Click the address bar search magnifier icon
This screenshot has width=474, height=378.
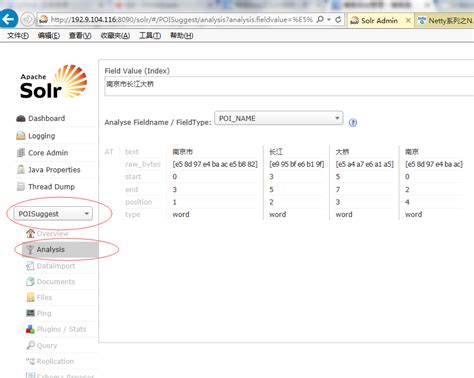(x=320, y=19)
